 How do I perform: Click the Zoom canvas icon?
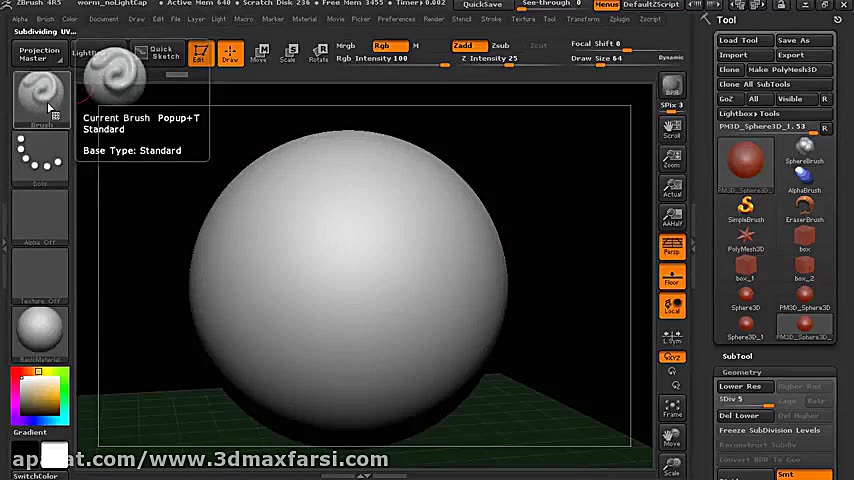[x=672, y=159]
